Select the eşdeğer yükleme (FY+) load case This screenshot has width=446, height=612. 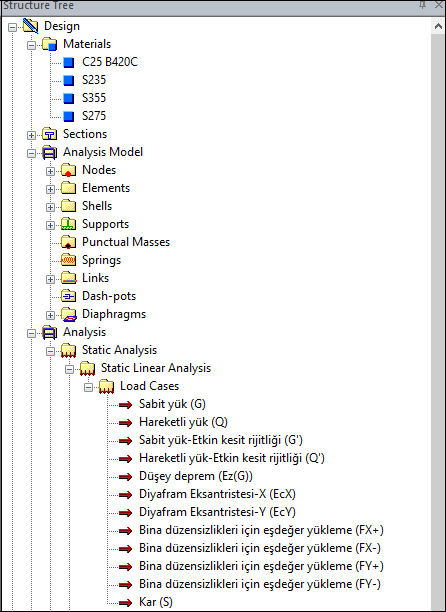point(261,566)
